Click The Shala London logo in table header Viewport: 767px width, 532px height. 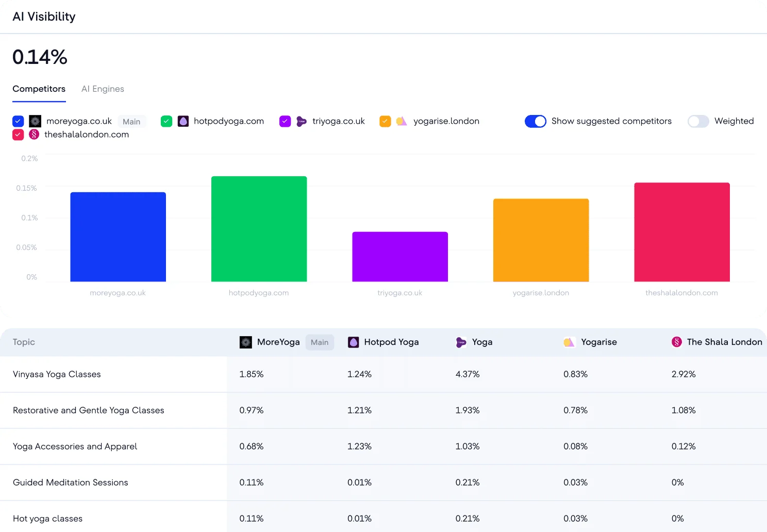[677, 342]
